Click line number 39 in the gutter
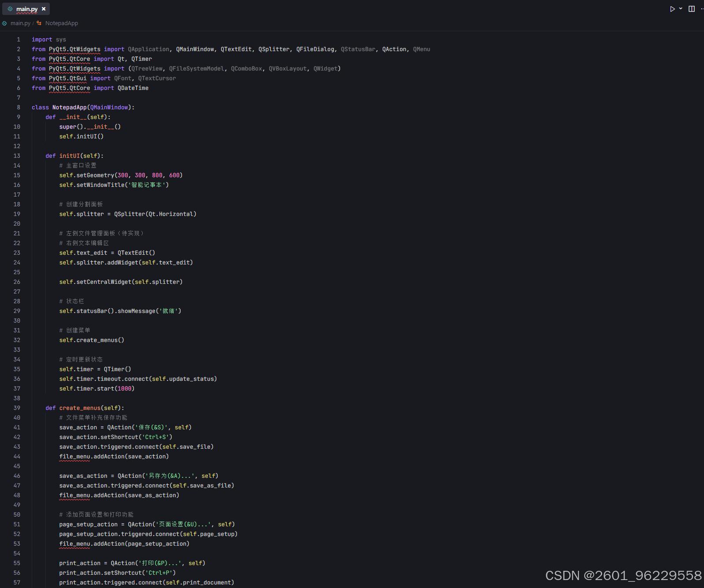The width and height of the screenshot is (704, 588). (17, 408)
